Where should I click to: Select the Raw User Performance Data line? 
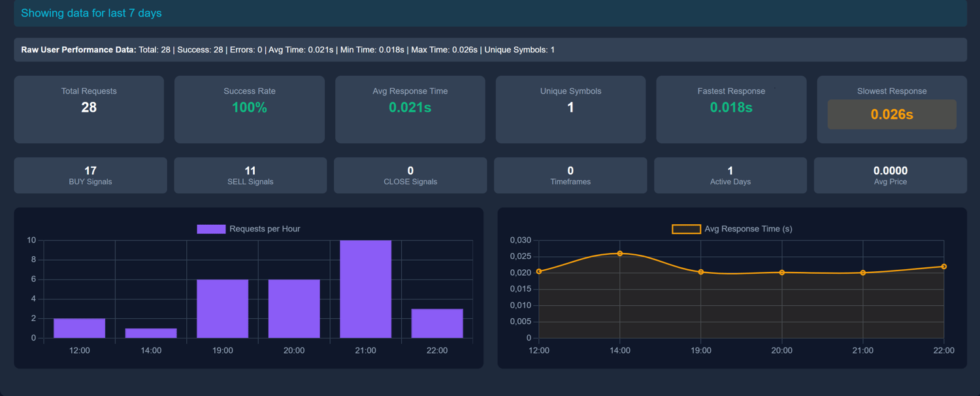(x=490, y=50)
